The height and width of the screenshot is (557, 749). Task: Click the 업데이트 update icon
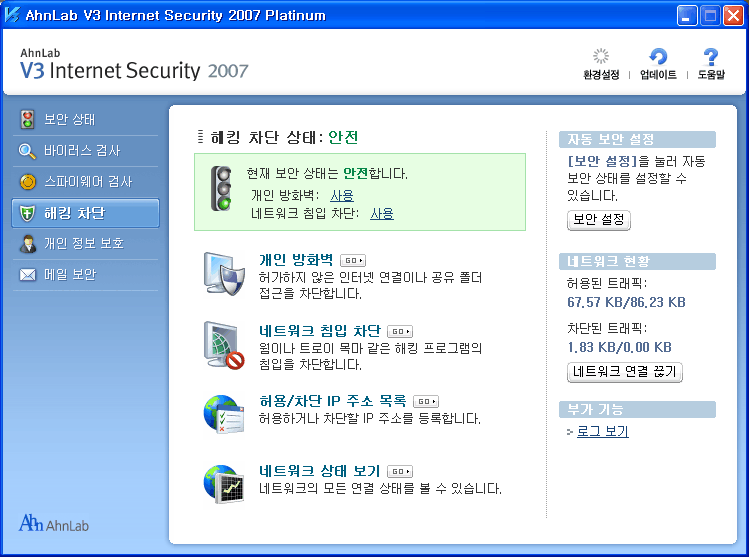(x=658, y=56)
